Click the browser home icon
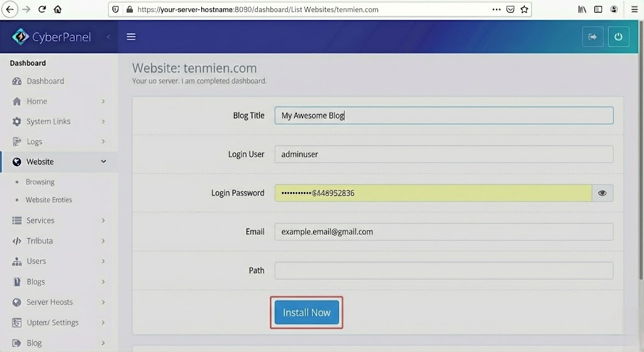Viewport: 644px width, 352px height. [58, 9]
